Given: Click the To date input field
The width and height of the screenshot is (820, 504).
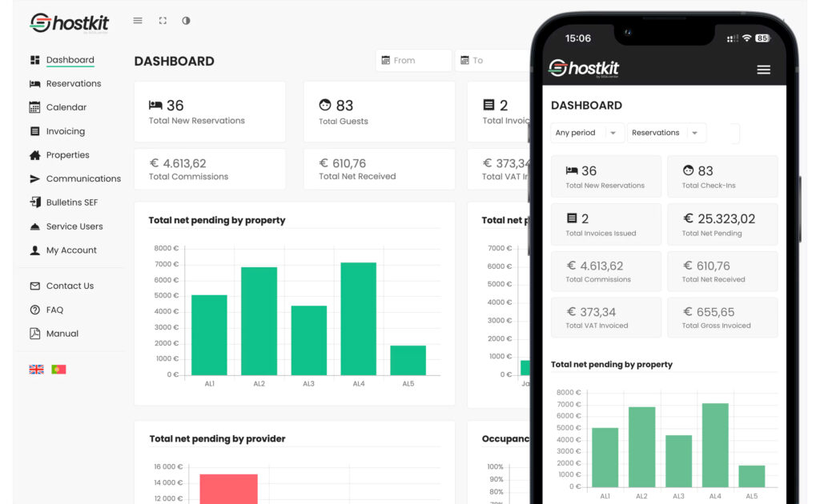Looking at the screenshot, I should pos(492,61).
